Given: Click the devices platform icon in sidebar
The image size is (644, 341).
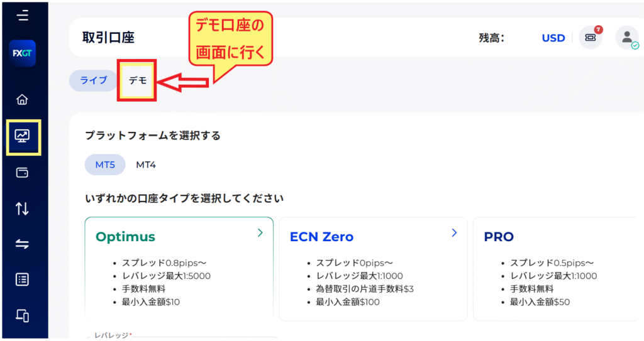Looking at the screenshot, I should click(23, 316).
